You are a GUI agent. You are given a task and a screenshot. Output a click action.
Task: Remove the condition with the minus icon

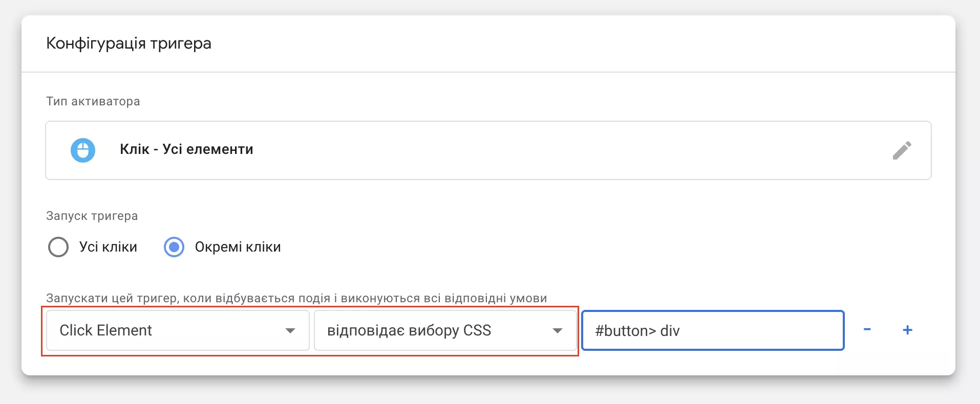coord(867,329)
